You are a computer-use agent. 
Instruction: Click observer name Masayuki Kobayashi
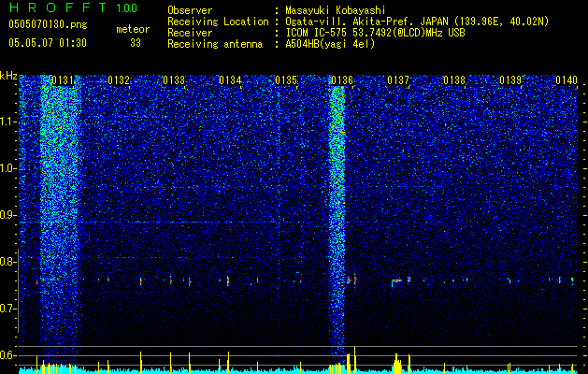335,11
